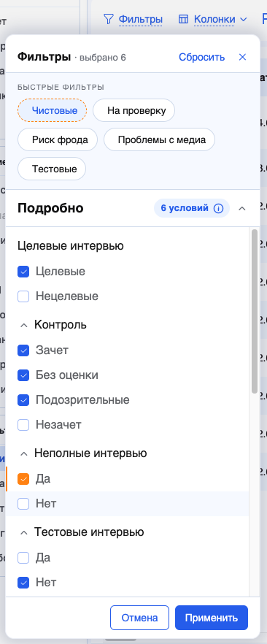Click the filter list vertical scrollbar
Viewport: 267px width, 644px height.
[x=255, y=311]
